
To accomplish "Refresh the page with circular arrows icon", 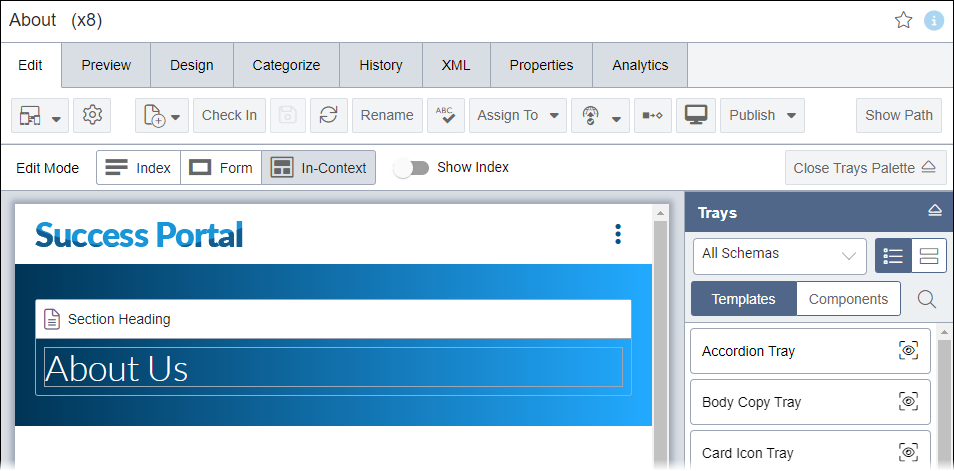I will click(329, 115).
